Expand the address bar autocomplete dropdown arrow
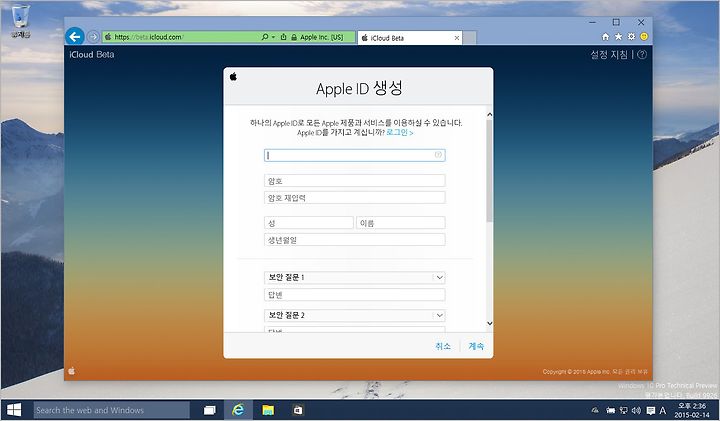720x421 pixels. click(x=273, y=37)
